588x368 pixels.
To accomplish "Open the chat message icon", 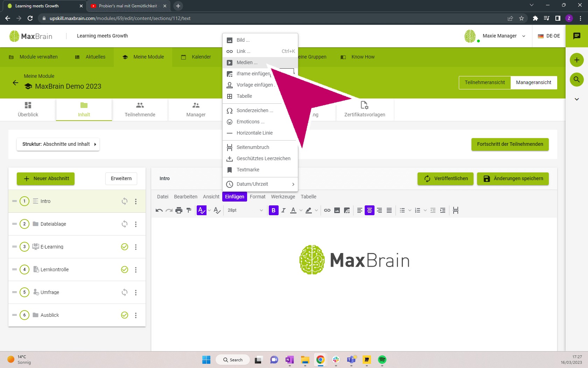I will pyautogui.click(x=577, y=36).
